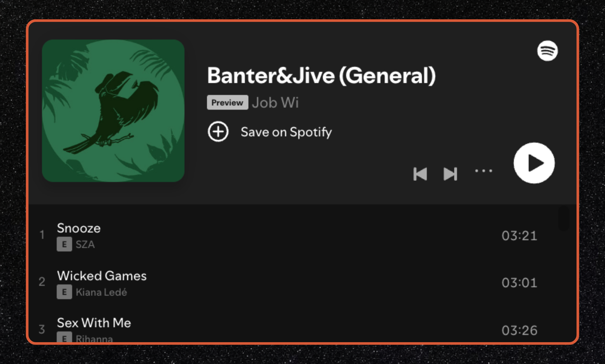
Task: Click the explicit E badge beside SZA
Action: point(64,244)
